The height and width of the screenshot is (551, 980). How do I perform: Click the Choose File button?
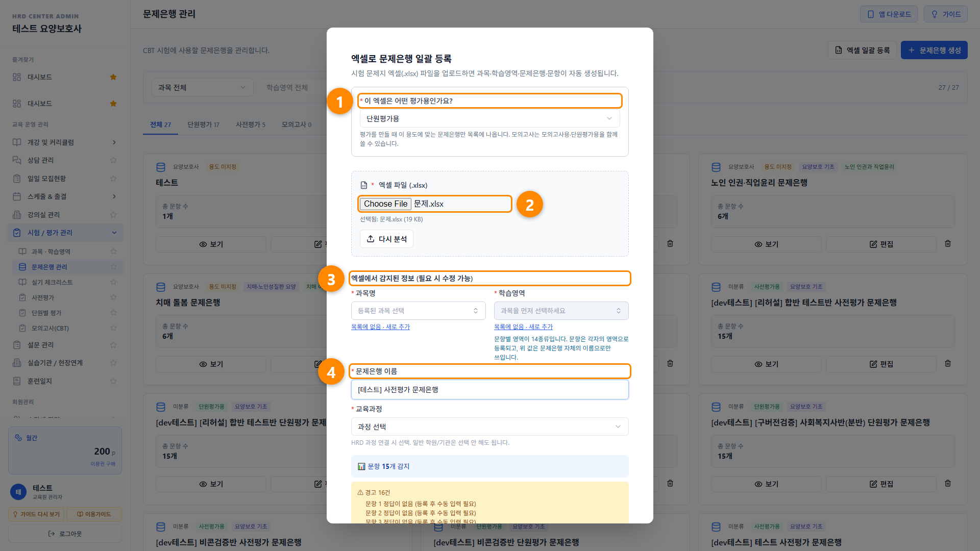point(385,204)
